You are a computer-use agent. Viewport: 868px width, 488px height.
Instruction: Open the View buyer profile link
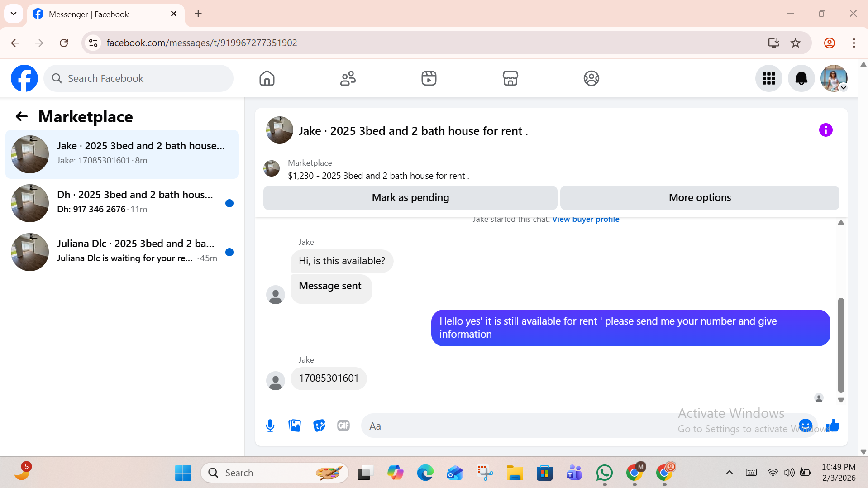click(x=586, y=220)
